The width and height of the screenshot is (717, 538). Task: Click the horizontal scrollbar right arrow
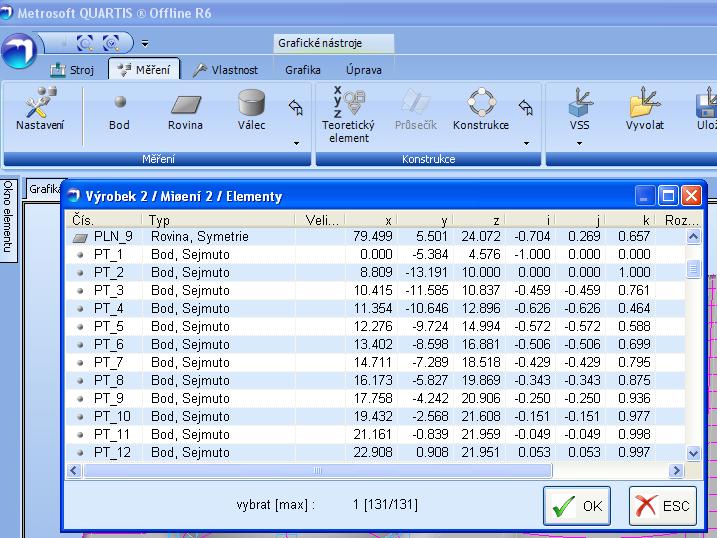point(675,470)
